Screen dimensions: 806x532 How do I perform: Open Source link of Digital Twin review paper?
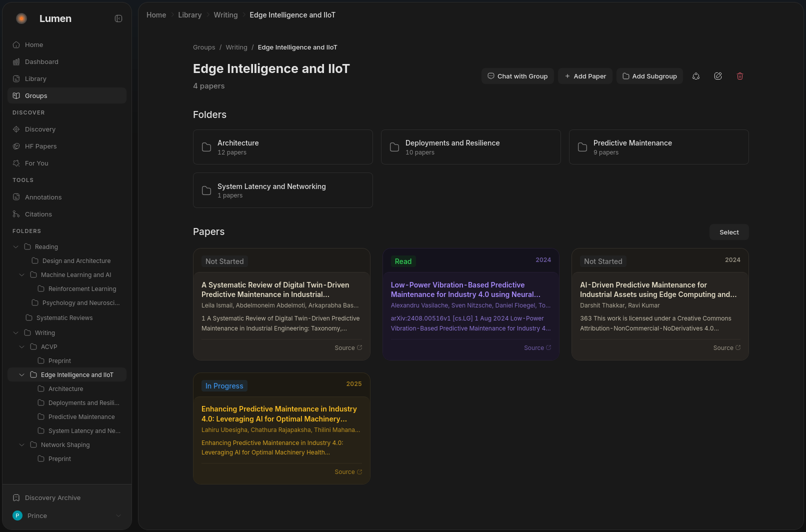(348, 348)
